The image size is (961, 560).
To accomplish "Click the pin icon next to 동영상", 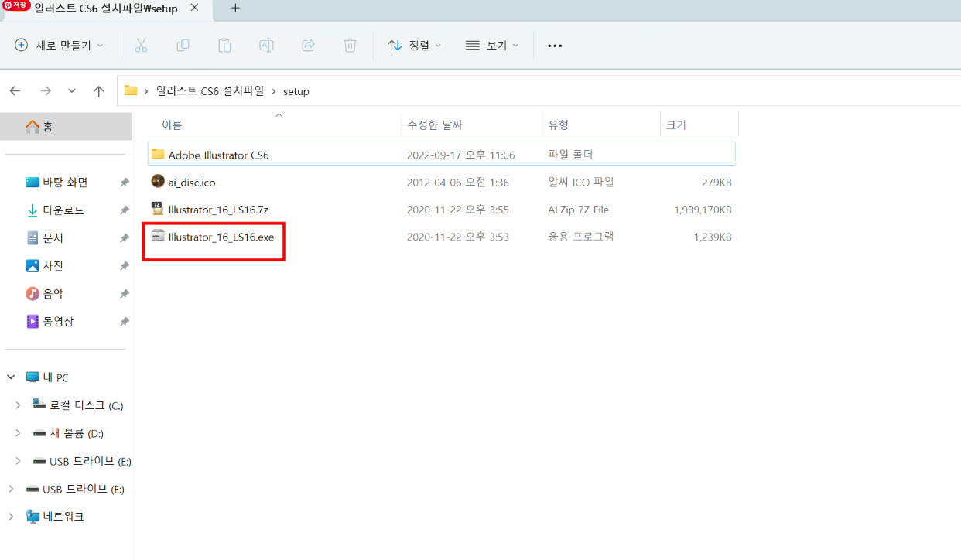I will (124, 322).
